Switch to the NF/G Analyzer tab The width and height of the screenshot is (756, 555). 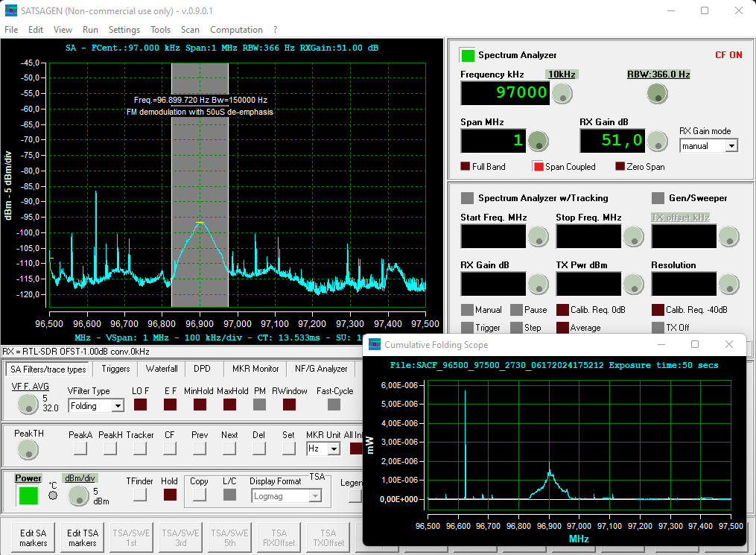coord(321,369)
